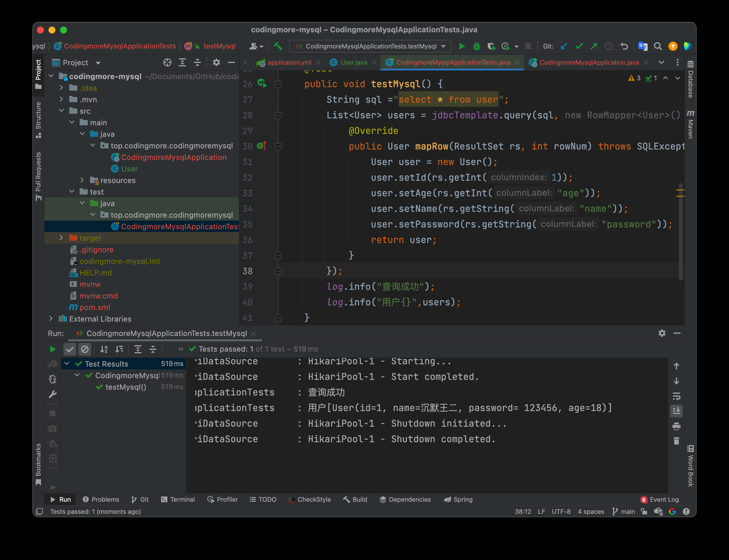Switch to the User.java tab
The height and width of the screenshot is (560, 729).
pyautogui.click(x=353, y=62)
